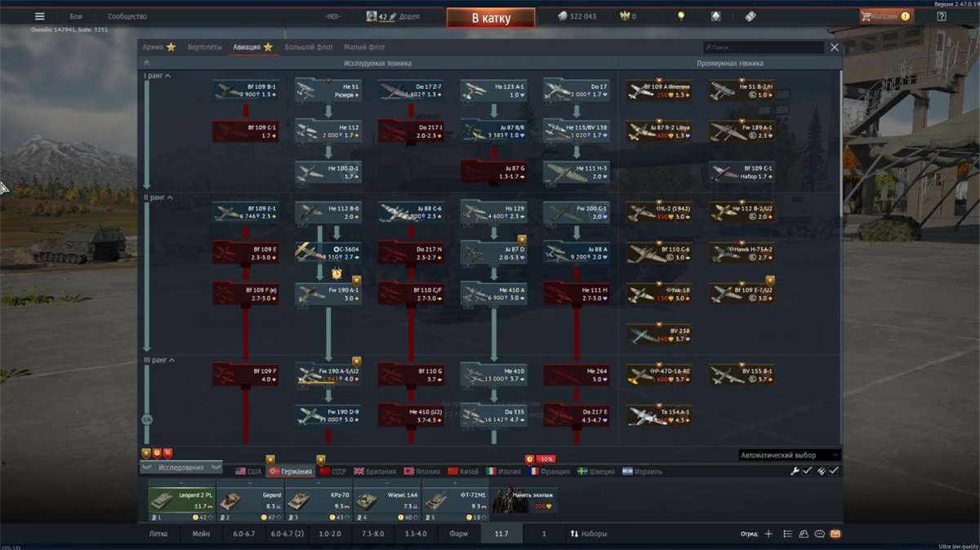Select the Израиль nation tab
Image resolution: width=980 pixels, height=550 pixels.
642,472
